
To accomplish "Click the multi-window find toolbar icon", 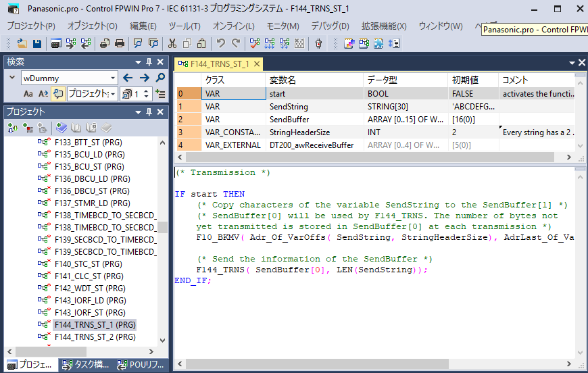I will click(153, 44).
